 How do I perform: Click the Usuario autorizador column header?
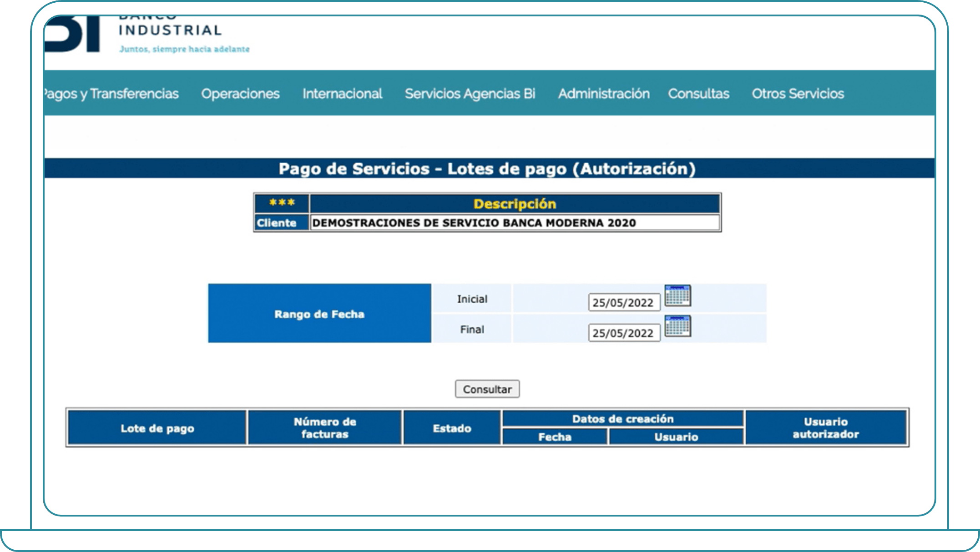pos(826,428)
